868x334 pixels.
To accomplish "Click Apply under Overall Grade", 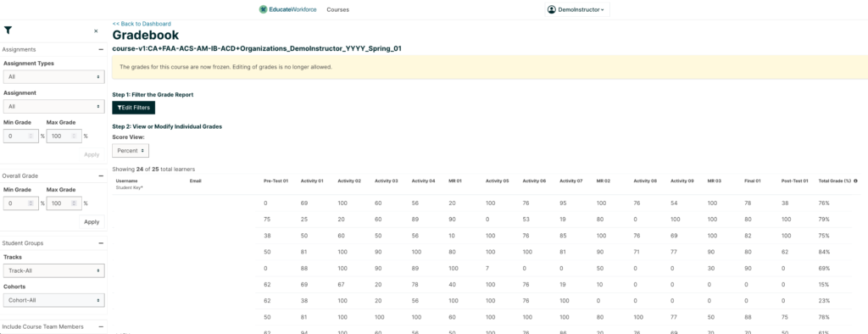I will tap(92, 221).
